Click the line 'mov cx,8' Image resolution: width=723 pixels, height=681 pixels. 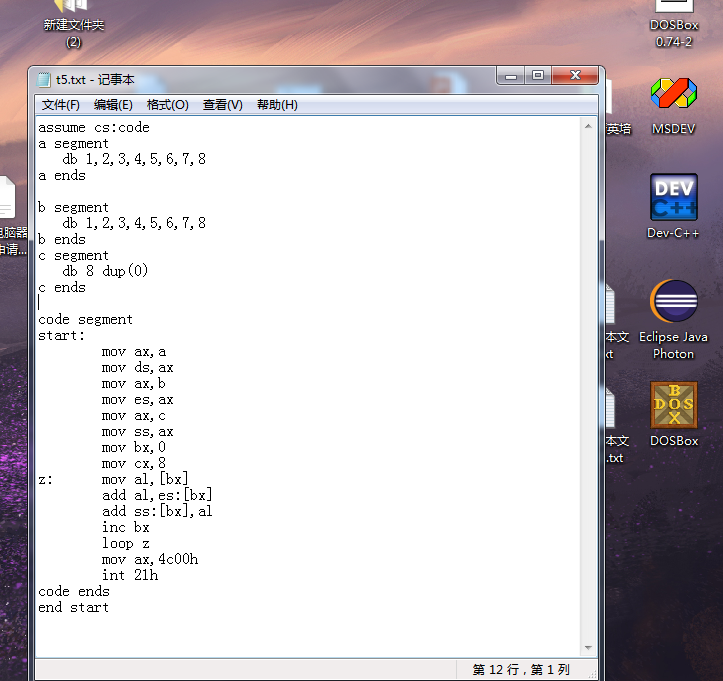point(134,463)
